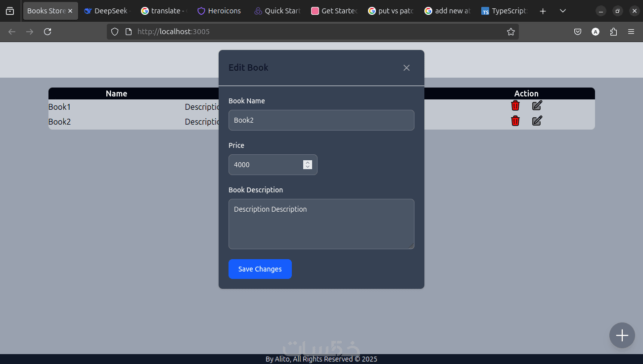Delete Book1 using the red trash icon
This screenshot has width=643, height=364.
(515, 105)
